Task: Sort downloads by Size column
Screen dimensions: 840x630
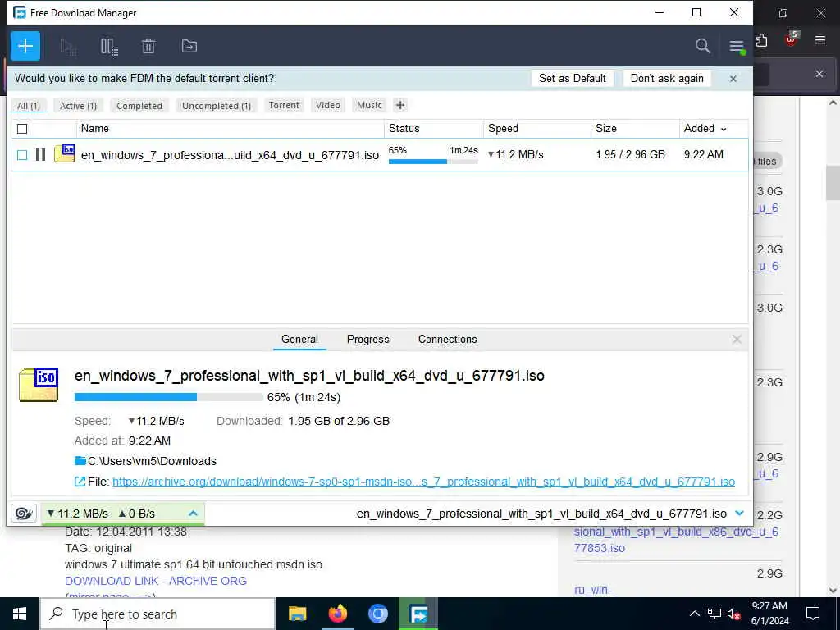Action: pos(636,129)
